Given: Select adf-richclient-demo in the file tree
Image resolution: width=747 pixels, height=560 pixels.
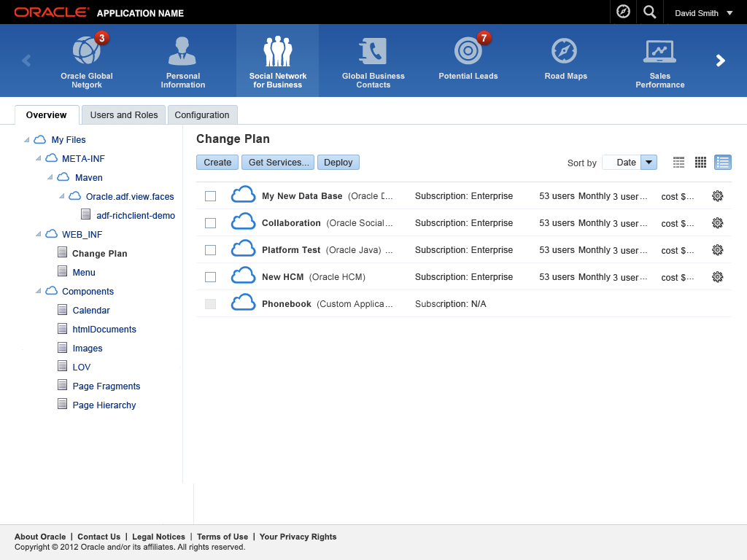Looking at the screenshot, I should pyautogui.click(x=135, y=215).
